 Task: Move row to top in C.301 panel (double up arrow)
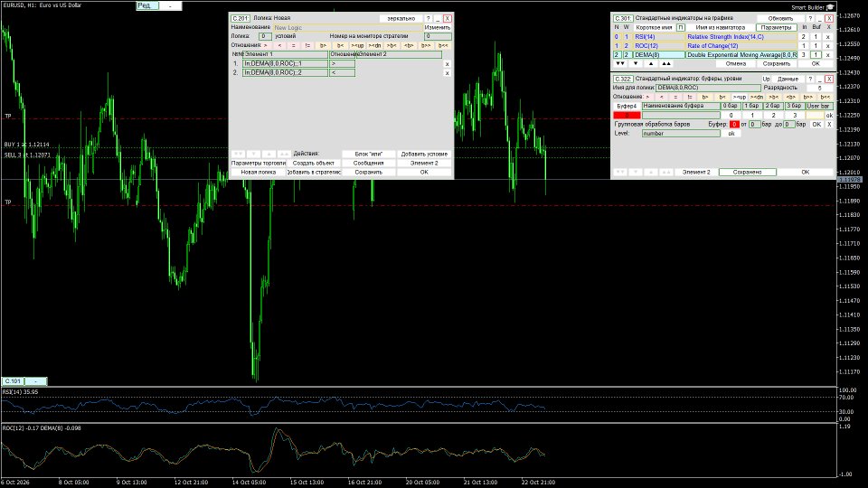(666, 63)
